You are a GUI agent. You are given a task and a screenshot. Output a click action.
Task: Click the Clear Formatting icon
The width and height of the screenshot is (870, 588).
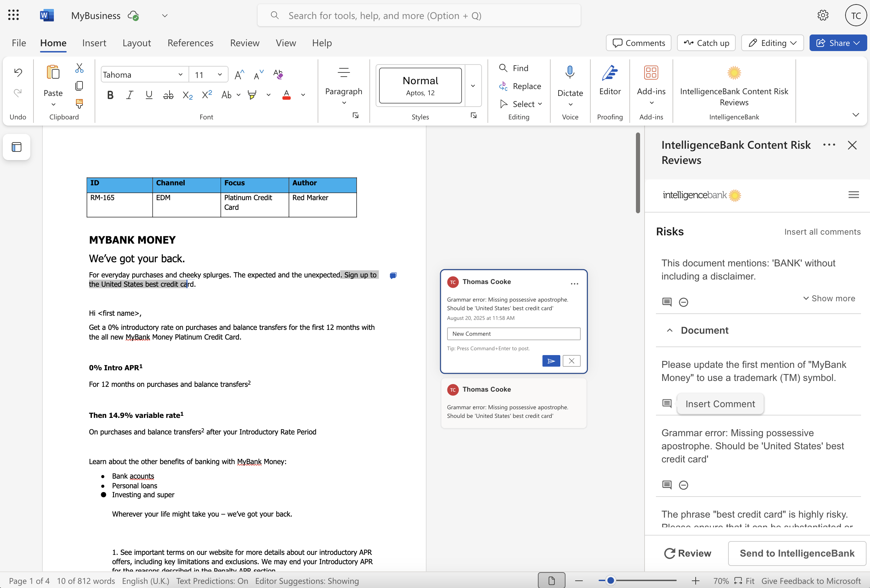(278, 75)
